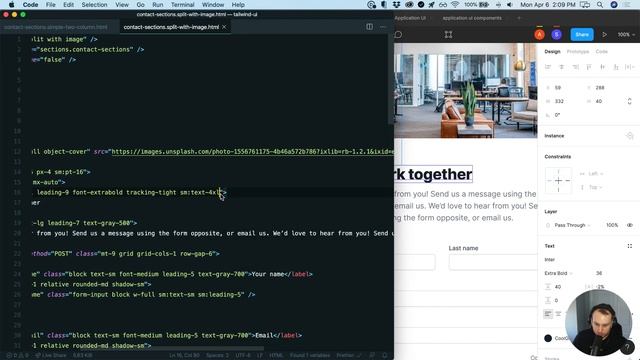640x360 pixels.
Task: Open vertical constraint Top dropdown
Action: point(591,187)
